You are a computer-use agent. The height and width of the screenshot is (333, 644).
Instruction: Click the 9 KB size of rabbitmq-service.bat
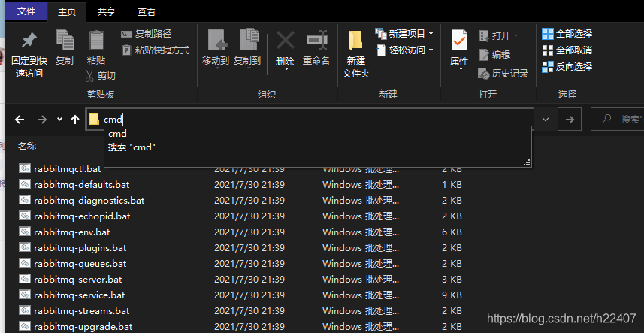coord(452,295)
